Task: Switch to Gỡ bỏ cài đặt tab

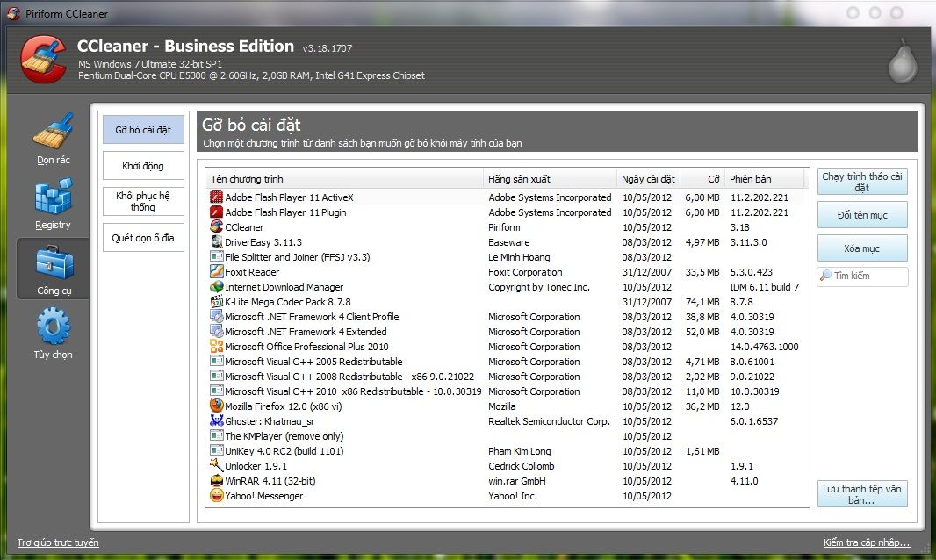Action: pyautogui.click(x=143, y=130)
